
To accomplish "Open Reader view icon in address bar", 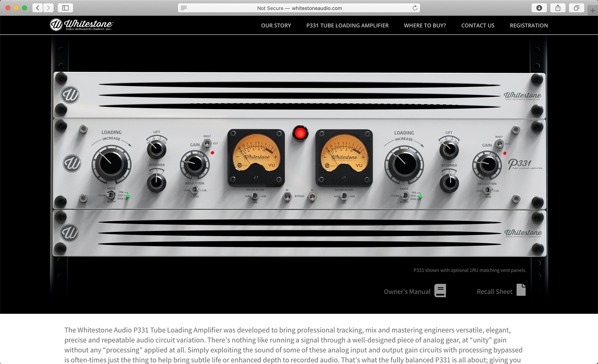I will 184,8.
